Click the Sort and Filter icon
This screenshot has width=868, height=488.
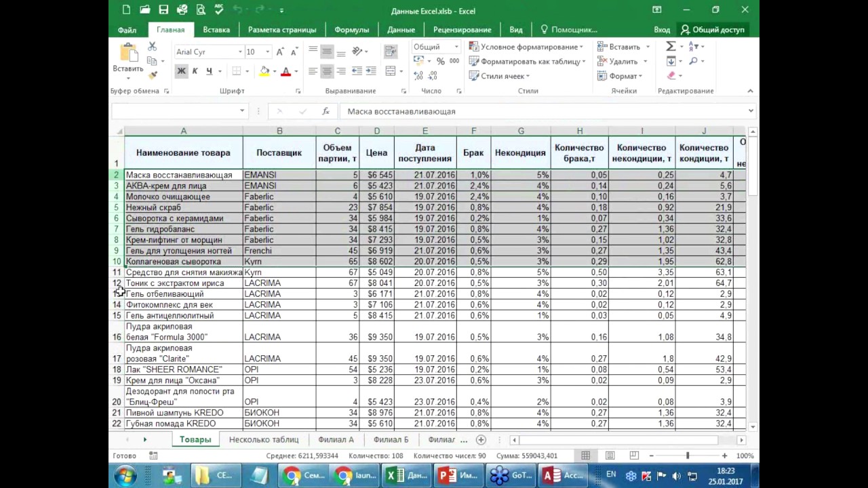pos(693,46)
